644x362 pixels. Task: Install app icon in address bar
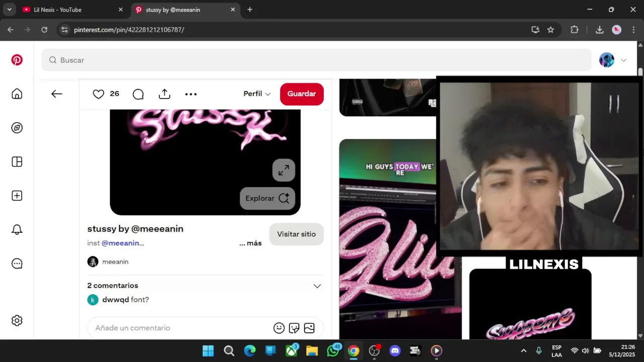coord(535,30)
